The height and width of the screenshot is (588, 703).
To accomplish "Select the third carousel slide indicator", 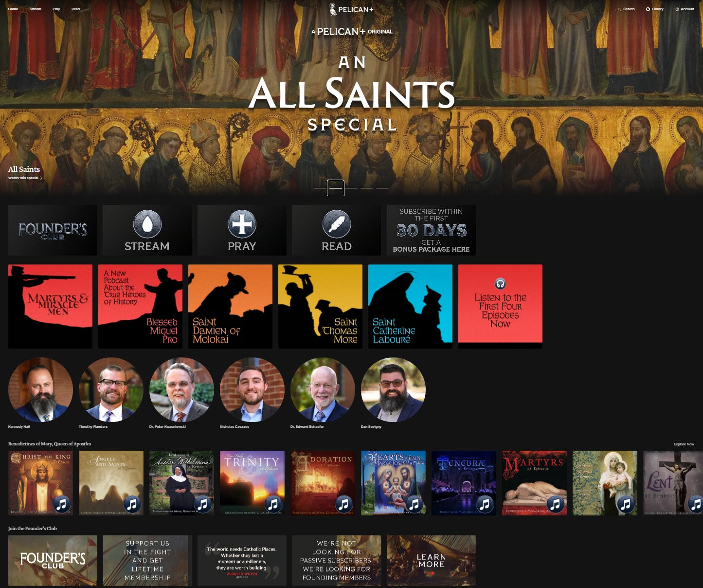I will pyautogui.click(x=351, y=188).
